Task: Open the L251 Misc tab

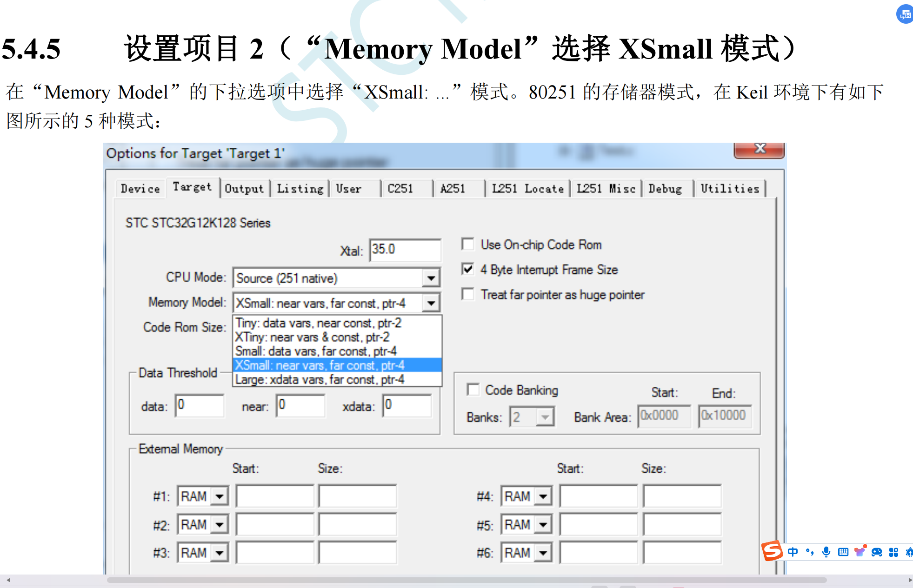Action: 606,188
